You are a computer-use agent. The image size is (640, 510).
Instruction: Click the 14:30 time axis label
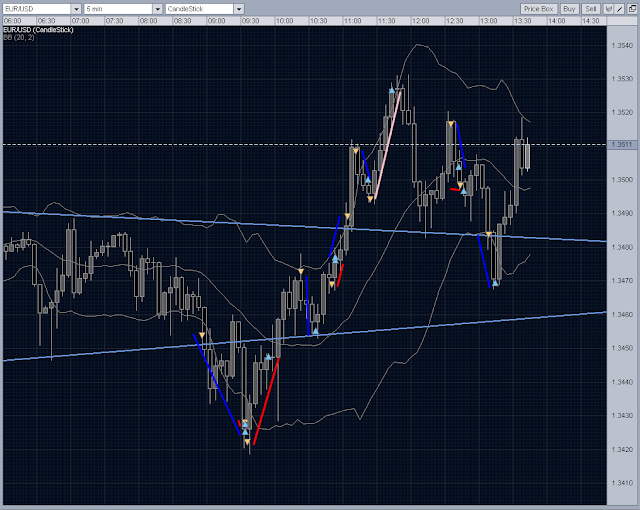(x=591, y=21)
